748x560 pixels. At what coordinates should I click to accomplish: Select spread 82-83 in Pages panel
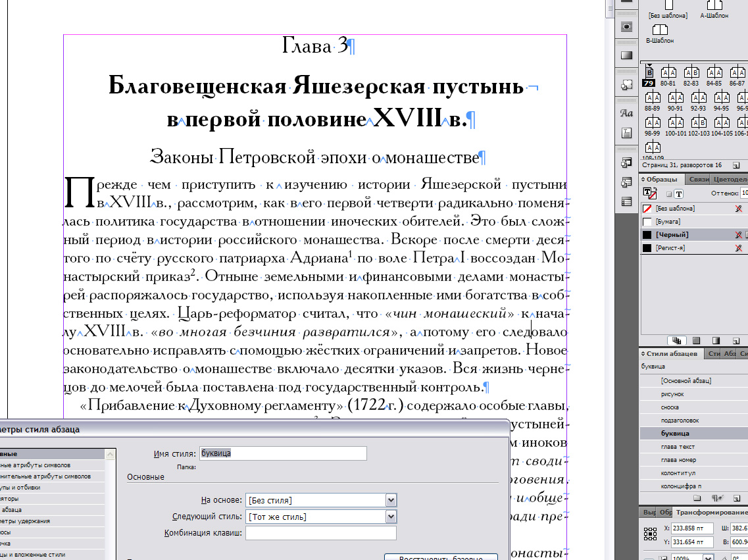click(x=691, y=72)
